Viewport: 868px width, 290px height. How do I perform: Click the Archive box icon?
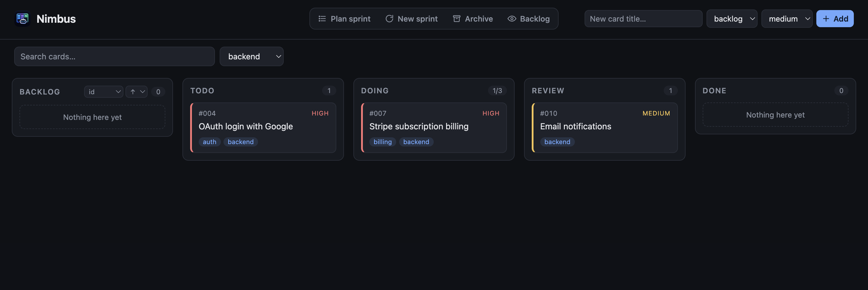pos(456,19)
